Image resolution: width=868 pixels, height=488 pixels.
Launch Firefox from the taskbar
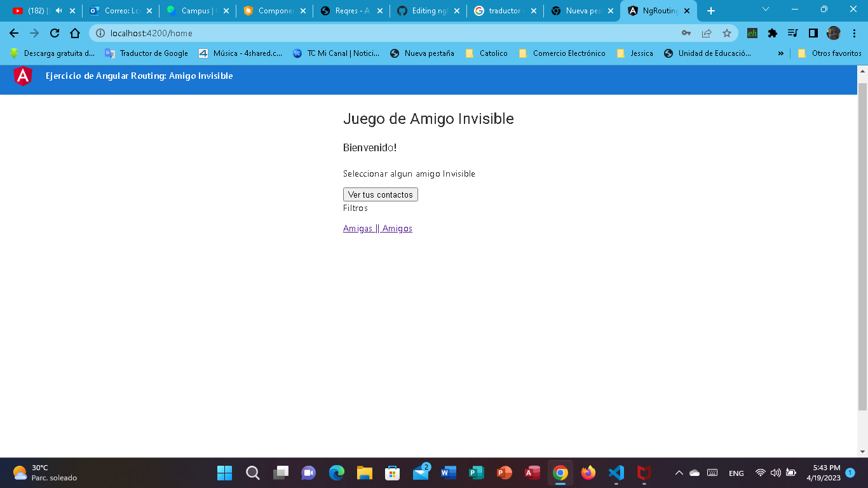click(588, 473)
